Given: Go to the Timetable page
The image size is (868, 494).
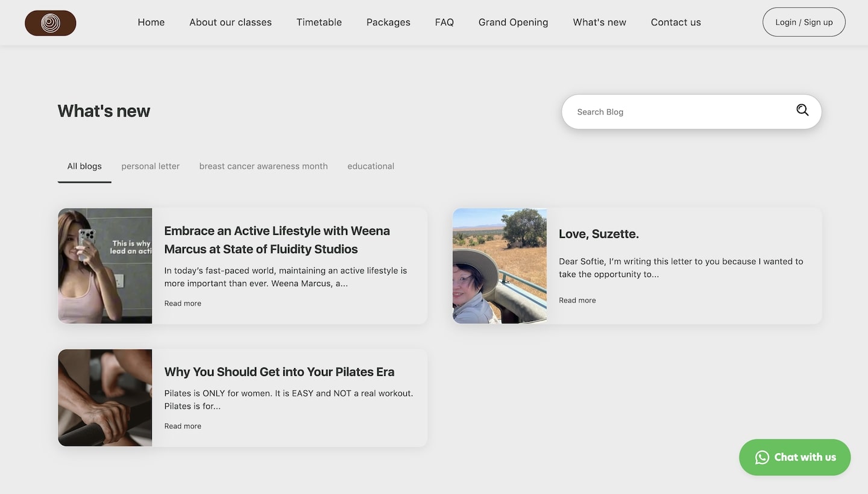Looking at the screenshot, I should coord(319,22).
